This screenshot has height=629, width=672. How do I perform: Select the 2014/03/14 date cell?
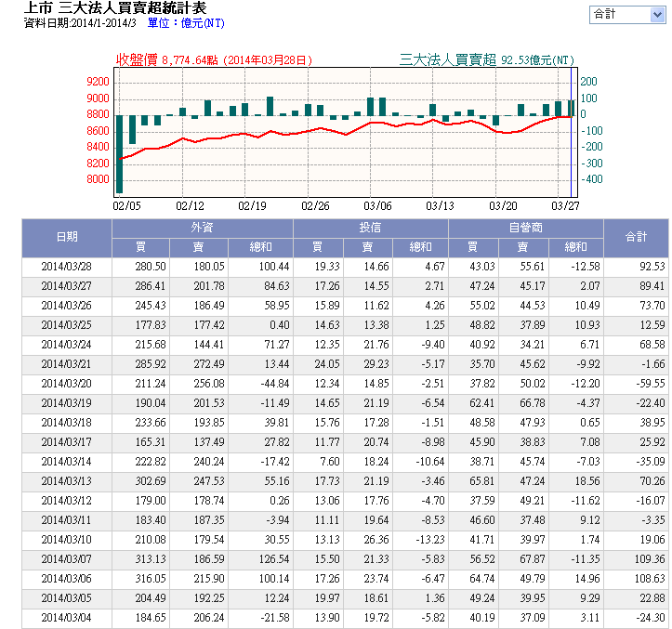[66, 462]
